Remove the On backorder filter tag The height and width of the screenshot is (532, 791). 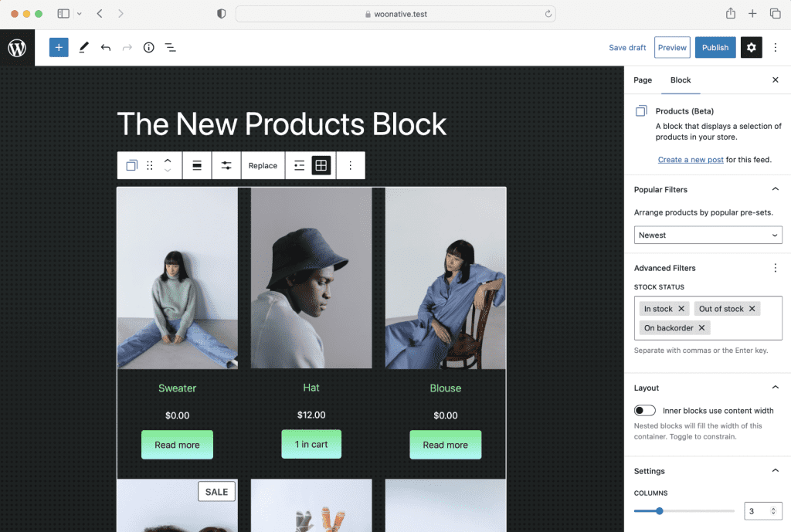pos(701,328)
